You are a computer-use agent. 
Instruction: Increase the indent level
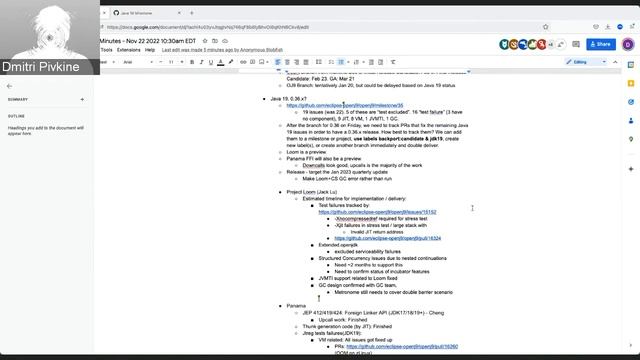(380, 62)
